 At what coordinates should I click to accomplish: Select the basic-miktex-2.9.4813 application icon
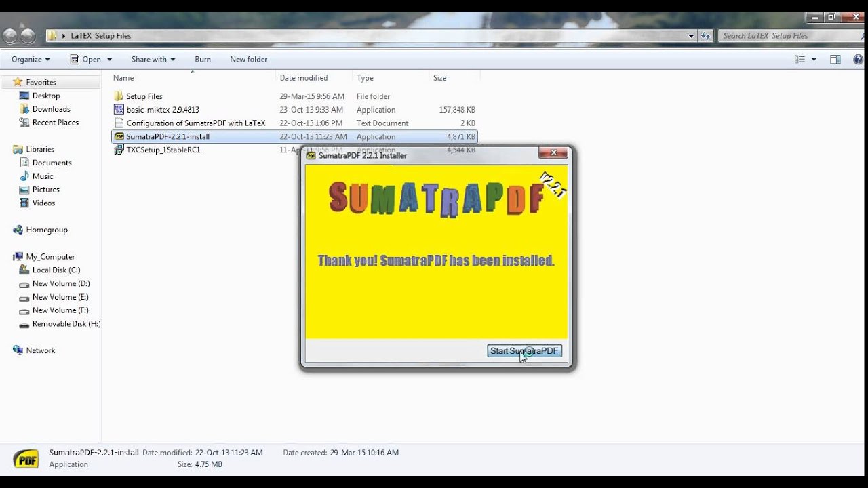(x=119, y=109)
